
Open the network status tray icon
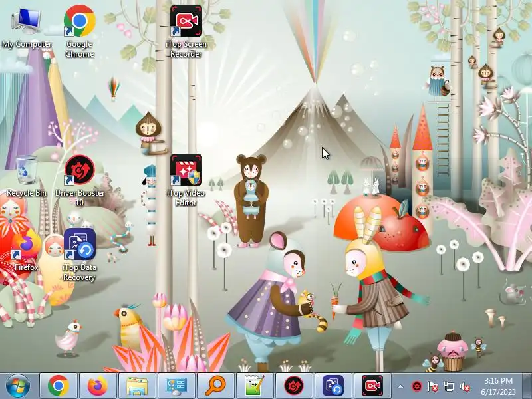click(x=448, y=386)
